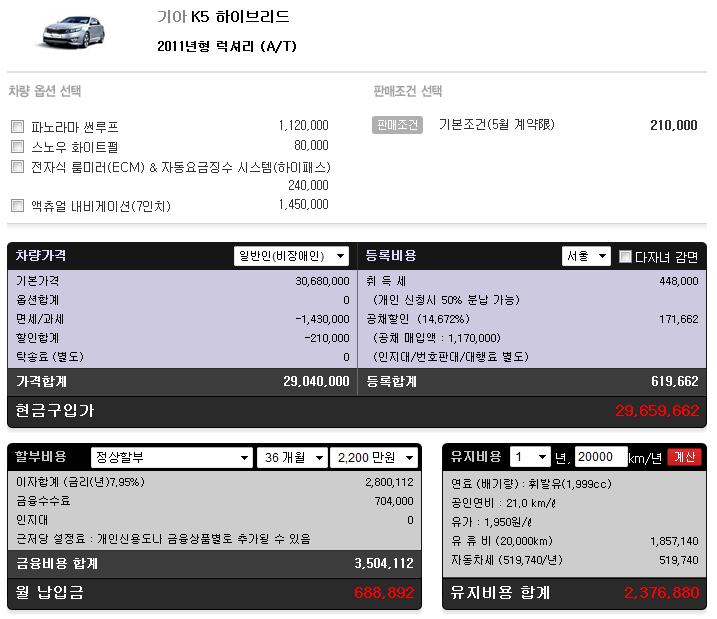Click the 탁송료 (별도) row label
717x619 pixels.
pos(50,357)
